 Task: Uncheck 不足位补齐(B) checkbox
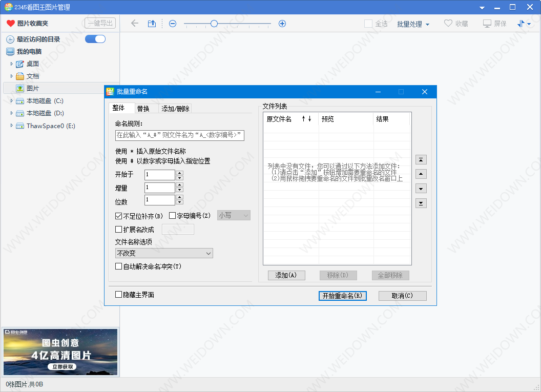(119, 216)
